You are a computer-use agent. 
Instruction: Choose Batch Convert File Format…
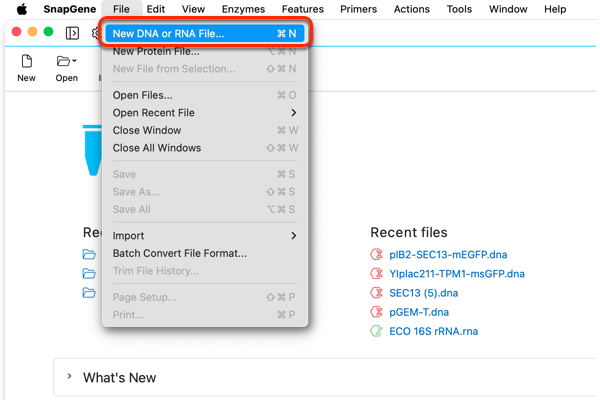point(205,253)
